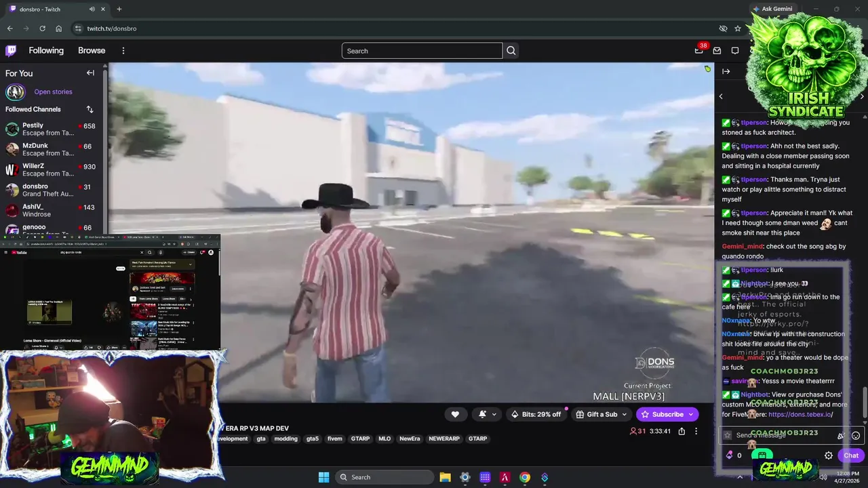Open Pestily channel in sidebar
The width and height of the screenshot is (868, 488).
pyautogui.click(x=52, y=129)
